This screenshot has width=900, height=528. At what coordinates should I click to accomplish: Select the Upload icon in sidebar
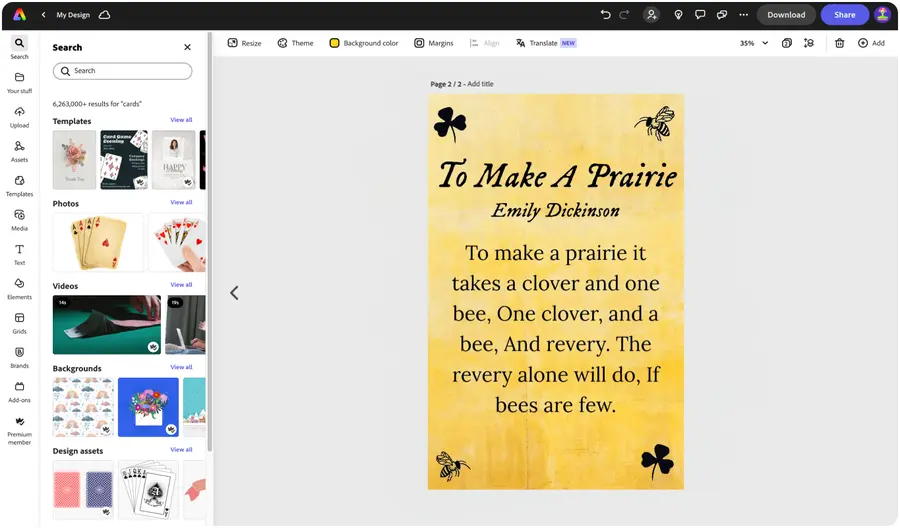pos(19,116)
